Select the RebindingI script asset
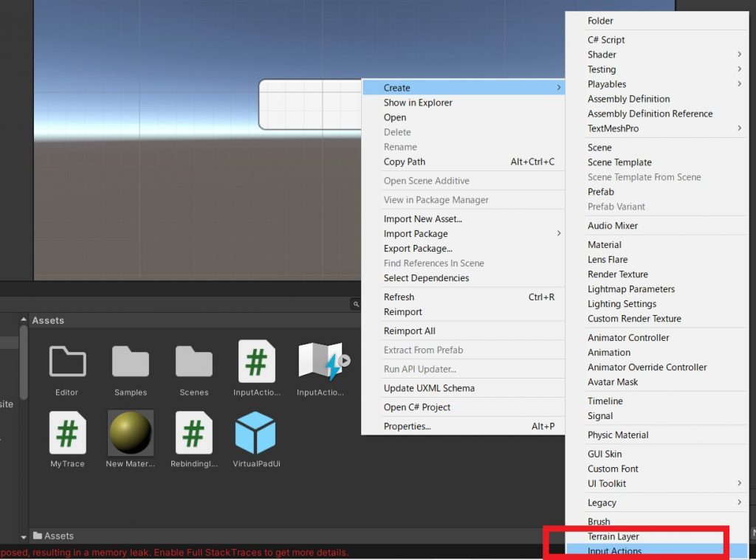Screen dimensions: 756x560 (193, 438)
